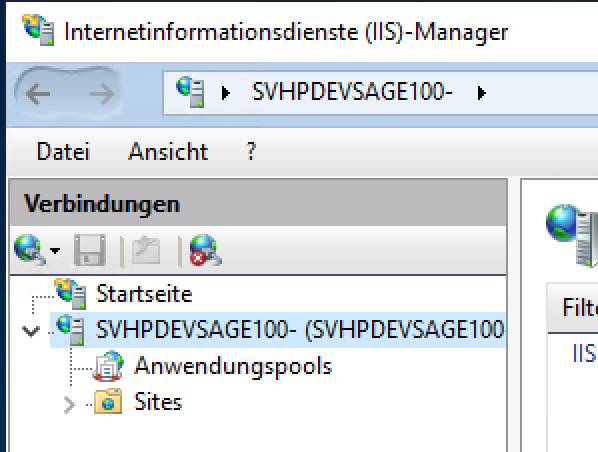Open the first breadcrumb arrow before SVHPDEVSAGE100-
This screenshot has height=452, width=598.
pyautogui.click(x=225, y=93)
